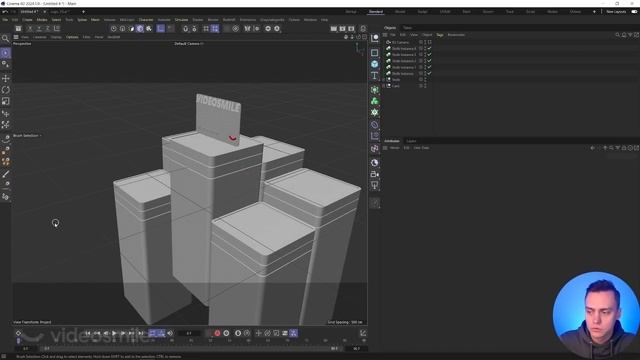Toggle enable checkmark of last Instance row
640x360 pixels.
[429, 73]
